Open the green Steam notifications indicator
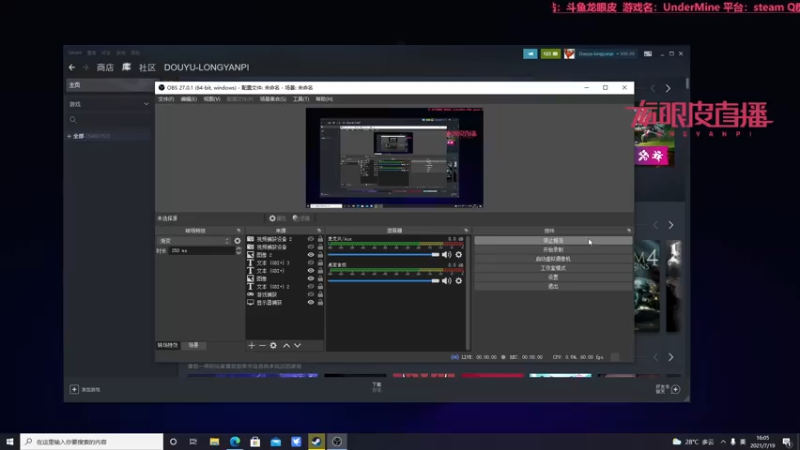This screenshot has height=450, width=800. [551, 54]
